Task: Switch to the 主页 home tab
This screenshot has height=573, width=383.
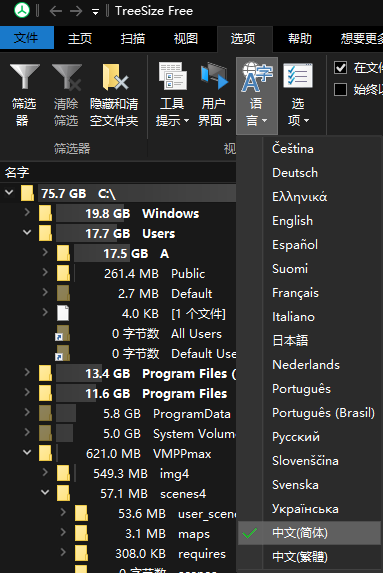Action: [80, 38]
